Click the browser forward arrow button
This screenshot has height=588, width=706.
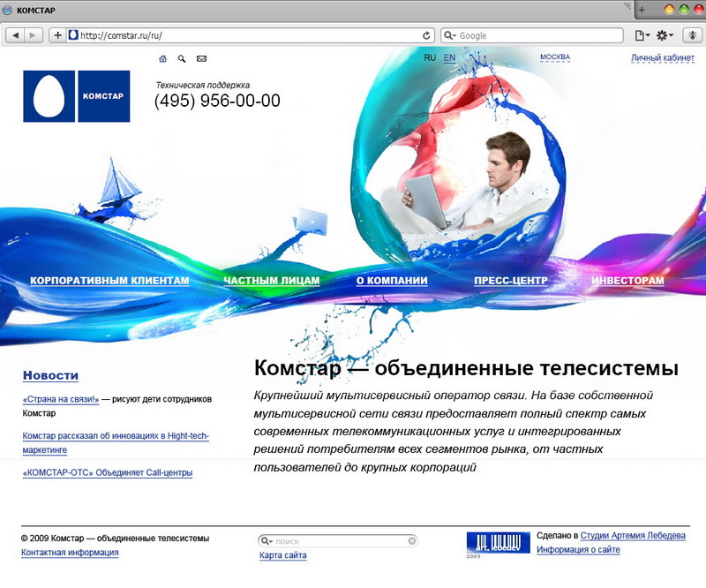(34, 35)
